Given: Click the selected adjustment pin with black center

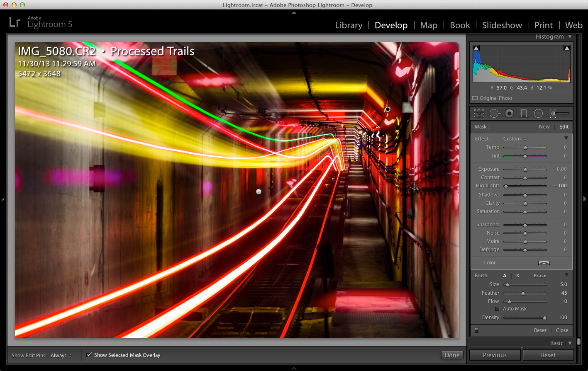Looking at the screenshot, I should tap(388, 109).
